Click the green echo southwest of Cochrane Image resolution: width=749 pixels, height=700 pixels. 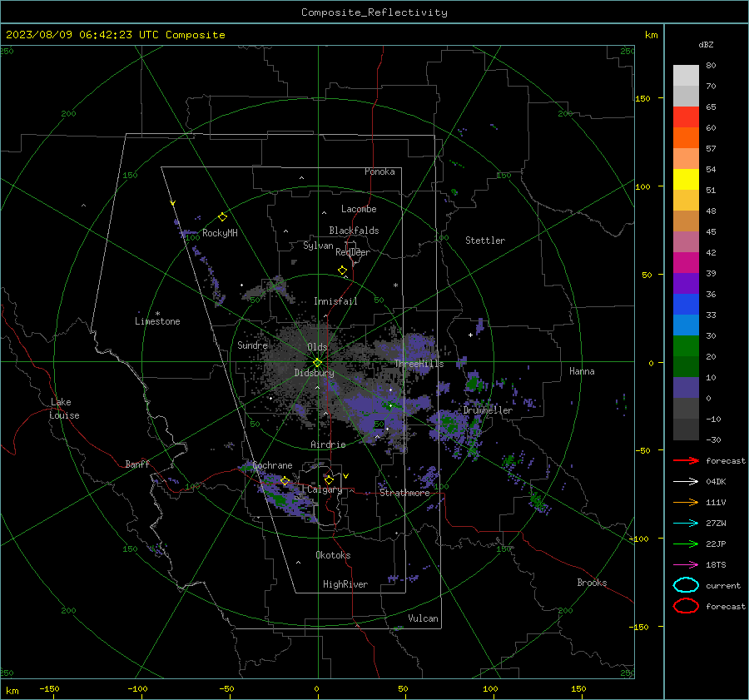tap(278, 499)
